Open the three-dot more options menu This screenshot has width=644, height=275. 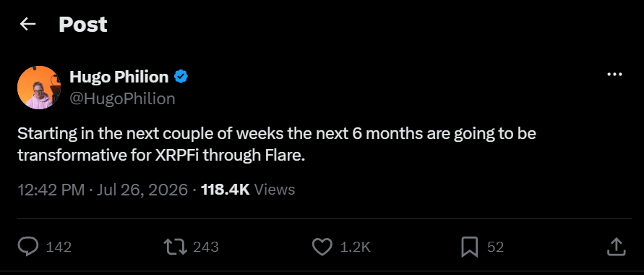tap(614, 75)
